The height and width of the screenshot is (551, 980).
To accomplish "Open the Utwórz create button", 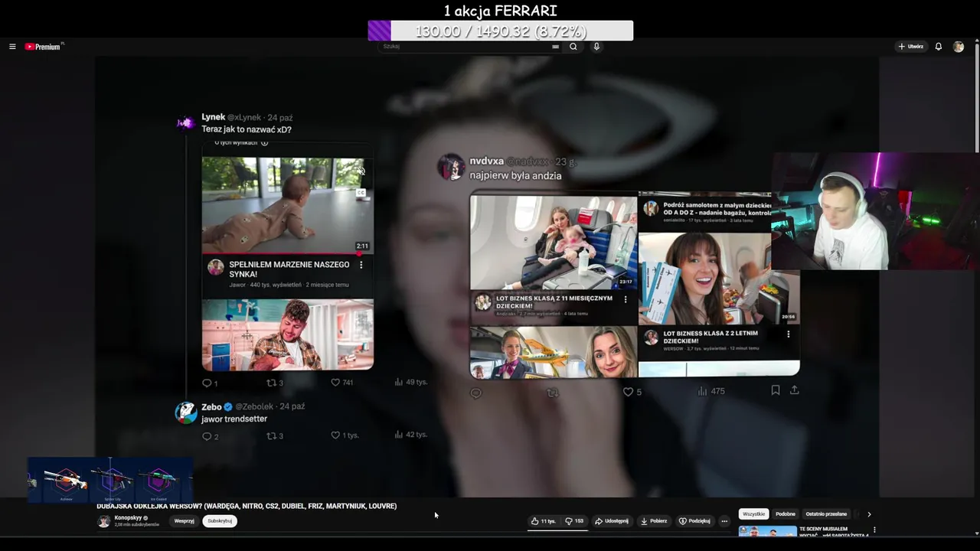I will 911,47.
